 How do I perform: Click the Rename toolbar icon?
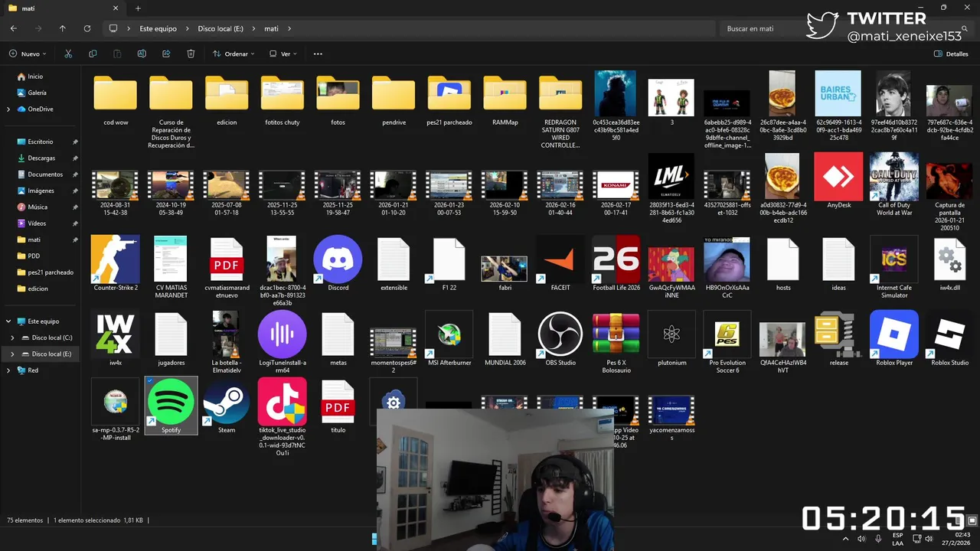coord(142,54)
